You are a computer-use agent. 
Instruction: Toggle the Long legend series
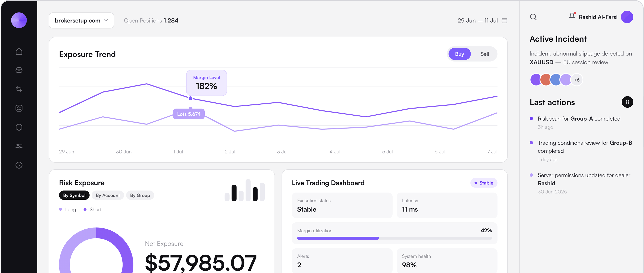point(68,209)
